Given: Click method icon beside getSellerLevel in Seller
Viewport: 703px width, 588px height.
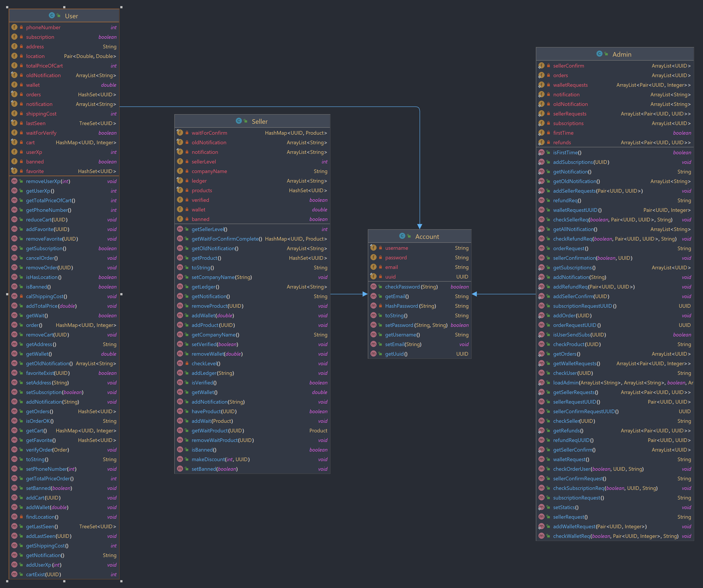Looking at the screenshot, I should point(180,229).
